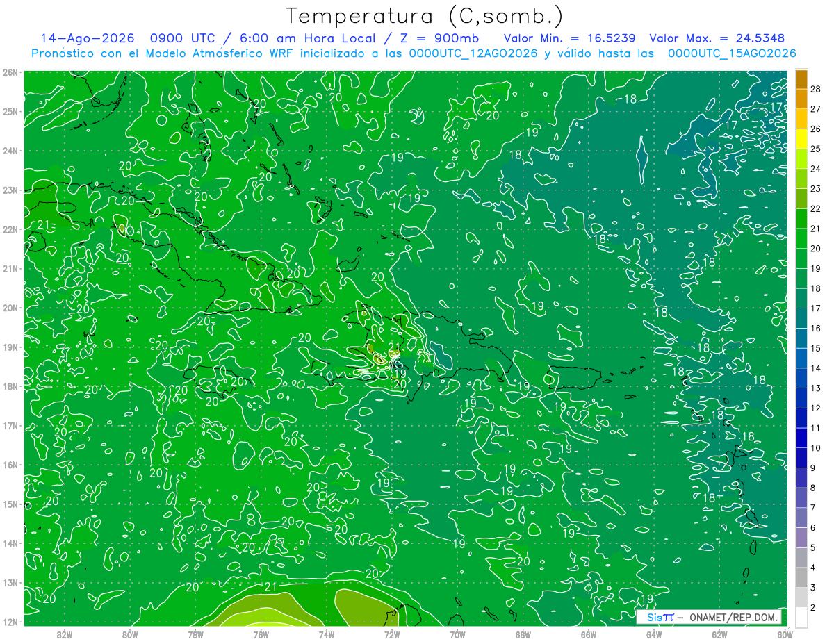Click legend value 28 on color scale
This screenshot has height=644, width=834.
point(815,89)
